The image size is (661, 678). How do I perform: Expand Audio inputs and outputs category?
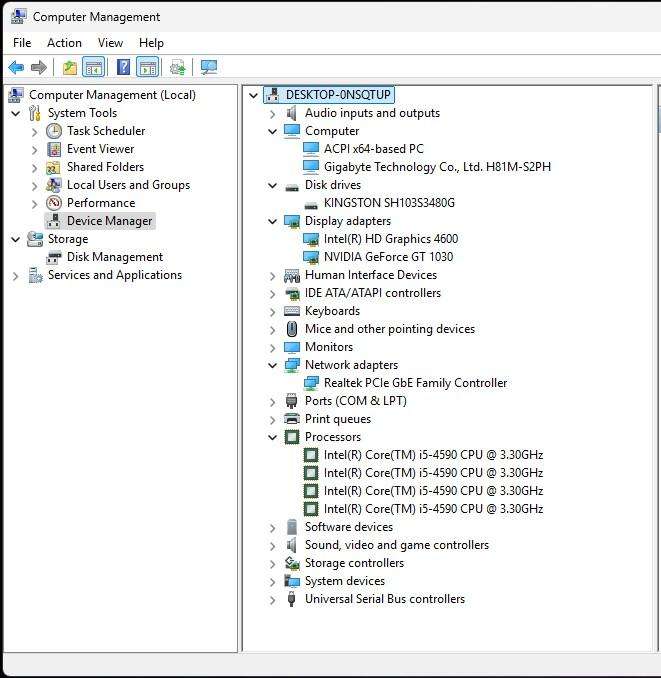[x=272, y=114]
